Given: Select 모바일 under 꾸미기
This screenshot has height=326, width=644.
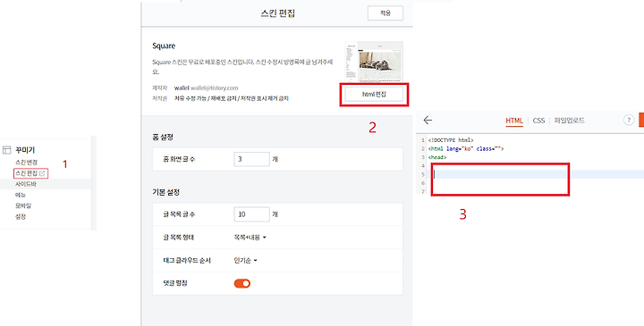Looking at the screenshot, I should point(23,205).
